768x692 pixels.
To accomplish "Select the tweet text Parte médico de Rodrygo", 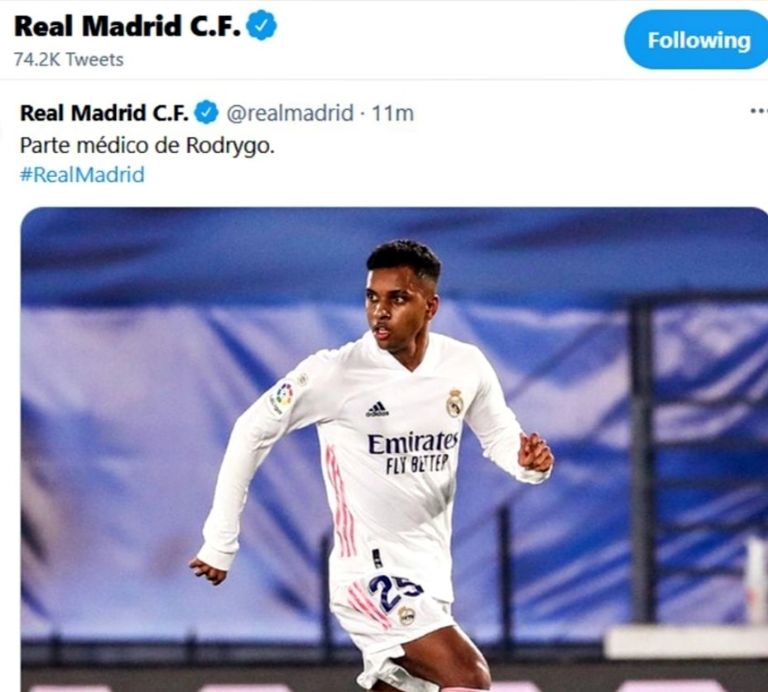I will 147,145.
